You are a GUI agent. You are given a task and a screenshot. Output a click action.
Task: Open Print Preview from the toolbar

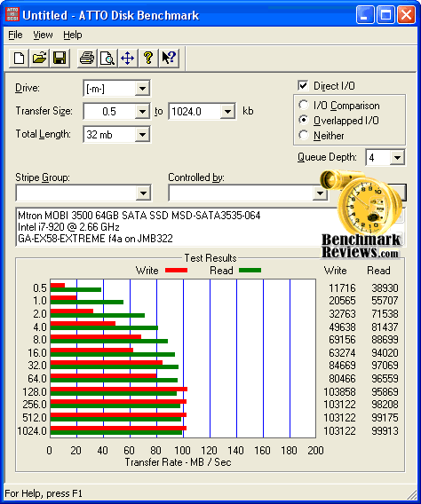pyautogui.click(x=107, y=59)
